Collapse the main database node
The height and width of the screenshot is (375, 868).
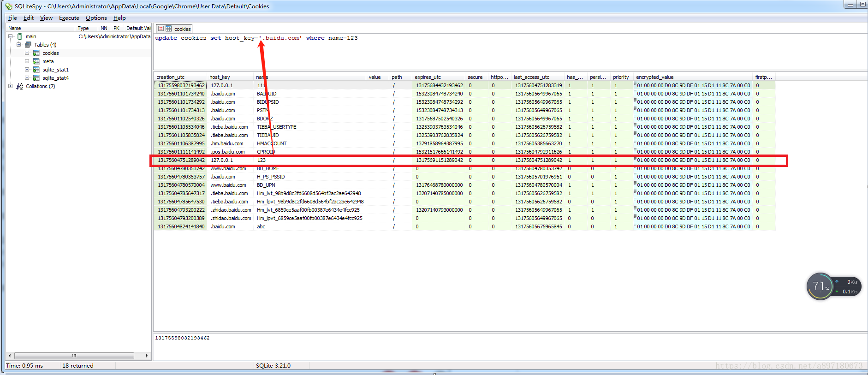tap(11, 36)
